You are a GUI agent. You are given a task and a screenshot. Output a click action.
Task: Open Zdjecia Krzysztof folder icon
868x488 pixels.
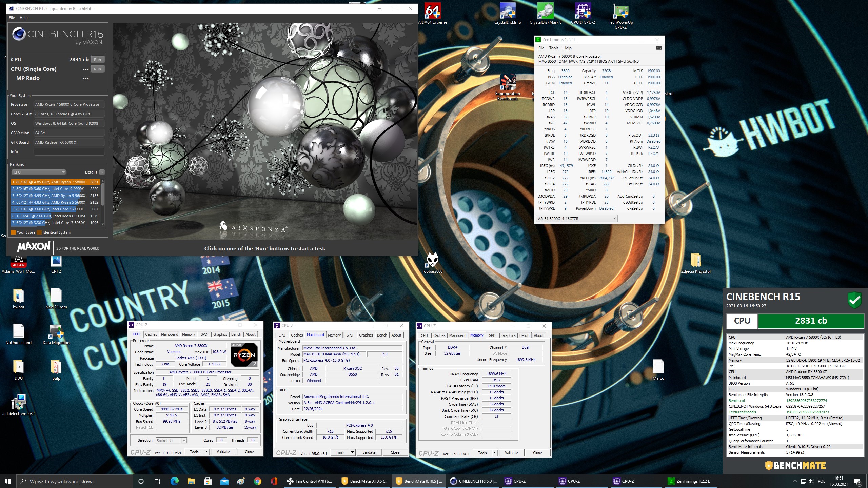pos(696,263)
